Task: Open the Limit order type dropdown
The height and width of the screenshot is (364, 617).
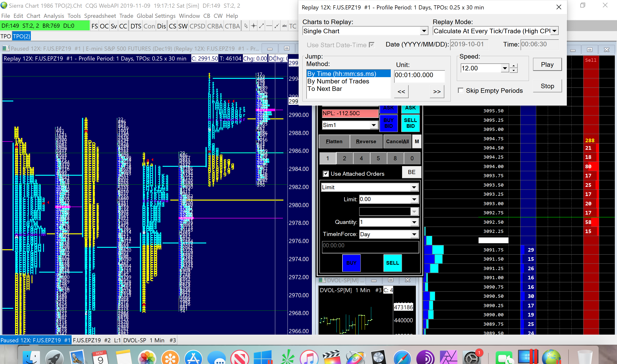Action: click(x=414, y=187)
